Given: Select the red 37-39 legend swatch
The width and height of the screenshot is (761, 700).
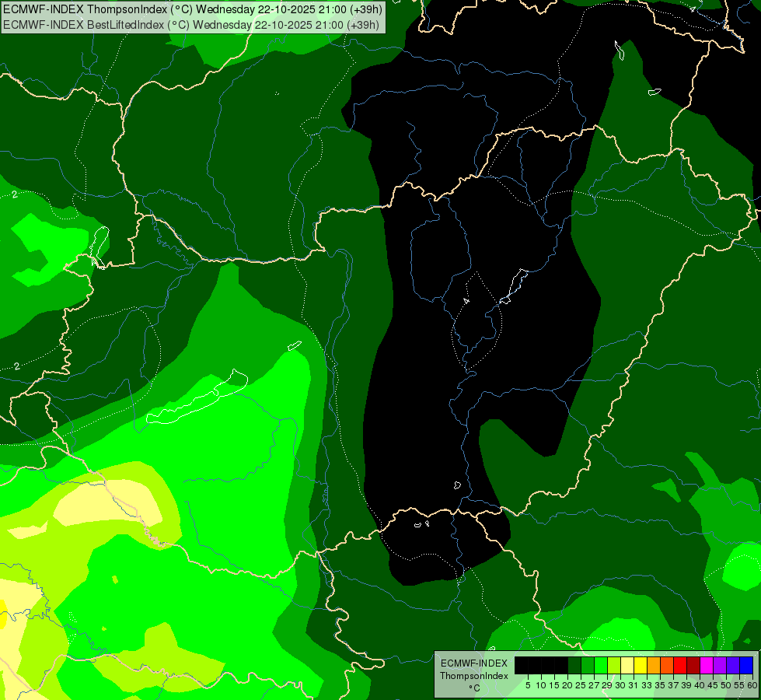Looking at the screenshot, I should (680, 665).
